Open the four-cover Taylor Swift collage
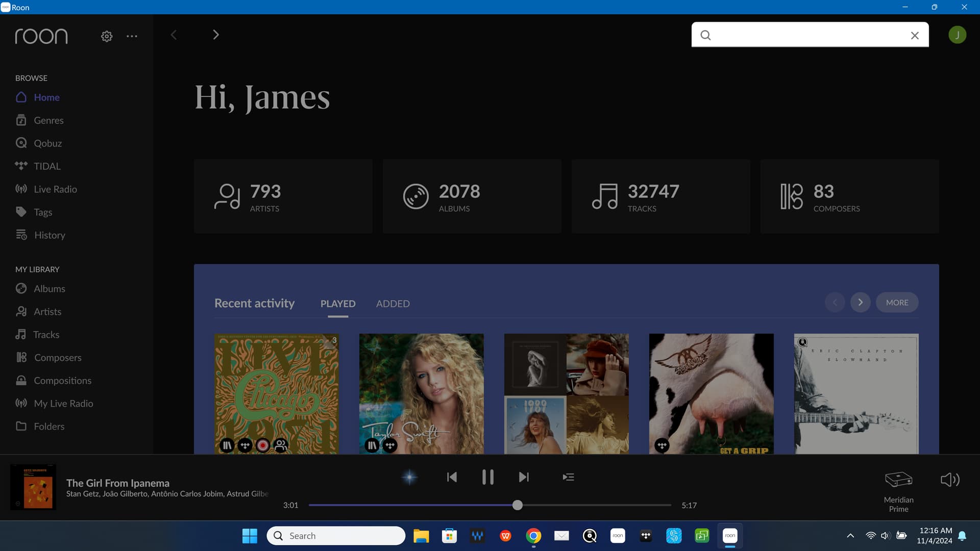Viewport: 980px width, 551px height. pyautogui.click(x=566, y=394)
